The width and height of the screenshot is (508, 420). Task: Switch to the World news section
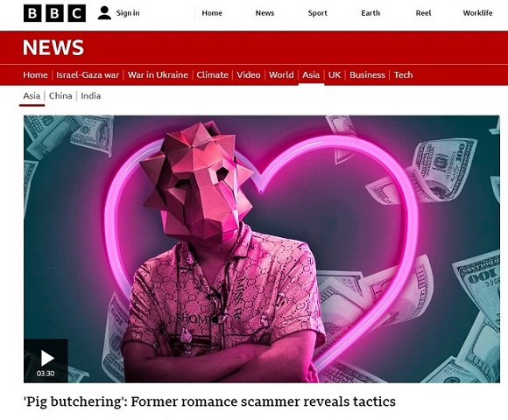point(281,74)
